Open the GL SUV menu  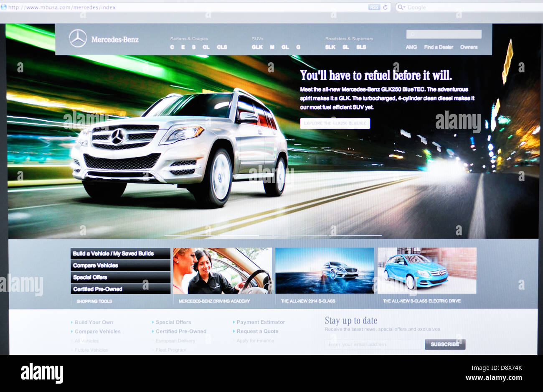click(x=285, y=47)
